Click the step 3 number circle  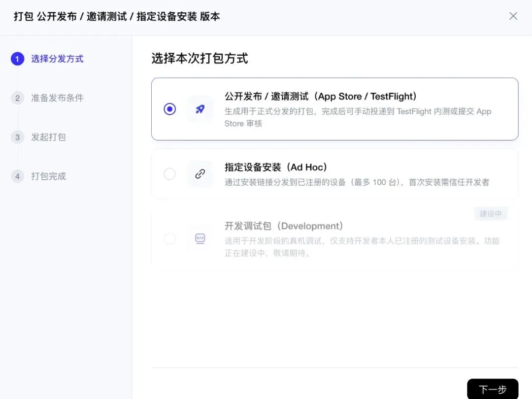pos(17,137)
